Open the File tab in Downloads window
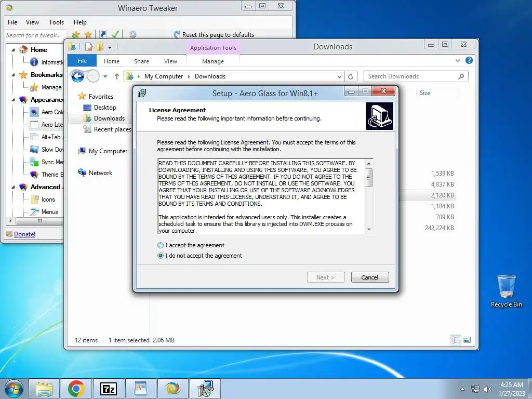Screen dimensions: 532x399 [82, 61]
